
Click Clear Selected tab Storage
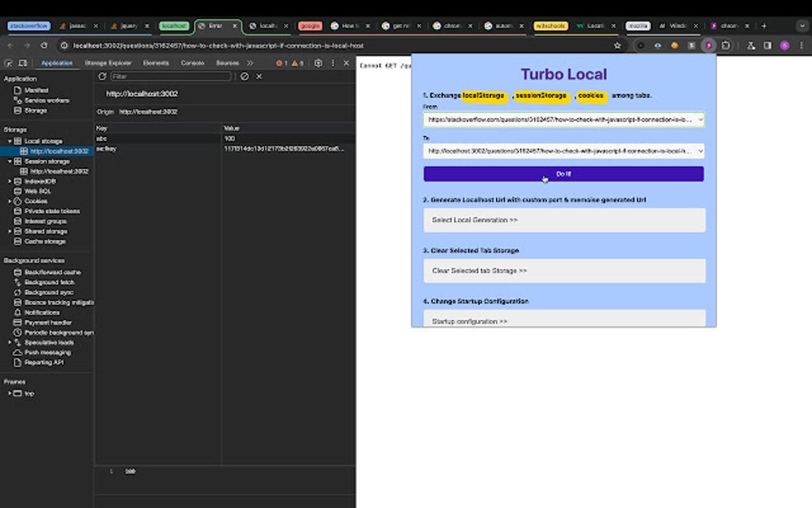[x=564, y=271]
